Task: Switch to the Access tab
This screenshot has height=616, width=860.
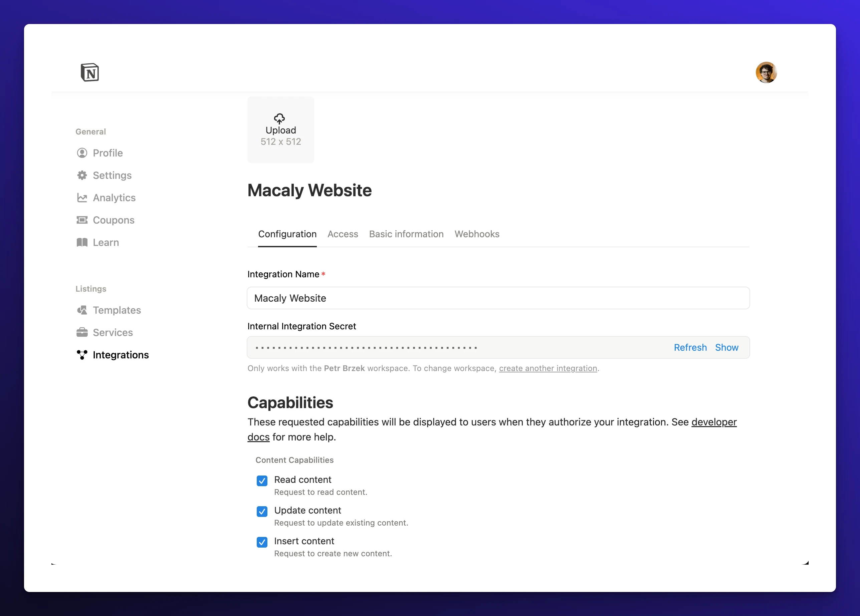Action: pyautogui.click(x=343, y=234)
